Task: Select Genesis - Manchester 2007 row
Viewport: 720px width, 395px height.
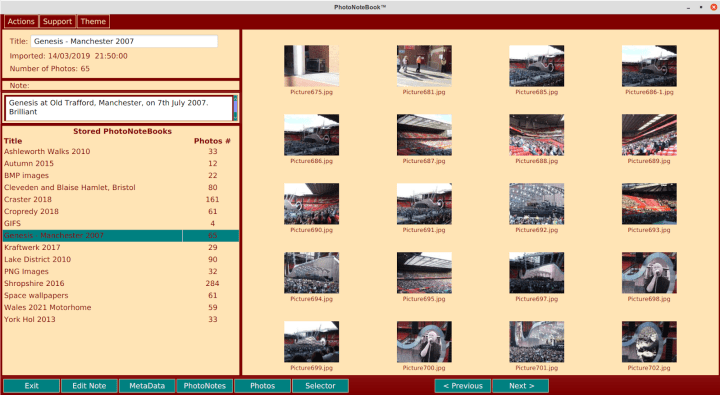Action: pyautogui.click(x=121, y=236)
